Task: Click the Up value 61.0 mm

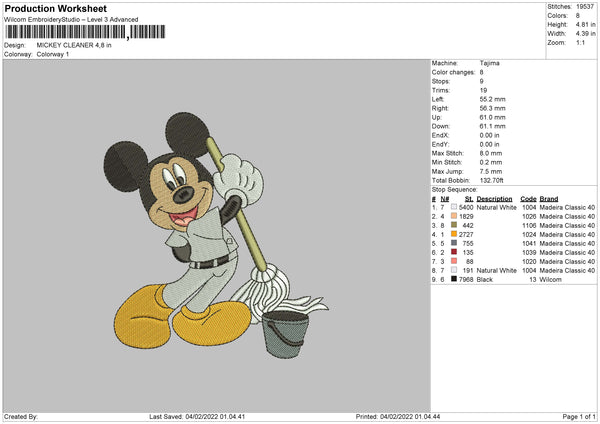Action: pyautogui.click(x=492, y=117)
